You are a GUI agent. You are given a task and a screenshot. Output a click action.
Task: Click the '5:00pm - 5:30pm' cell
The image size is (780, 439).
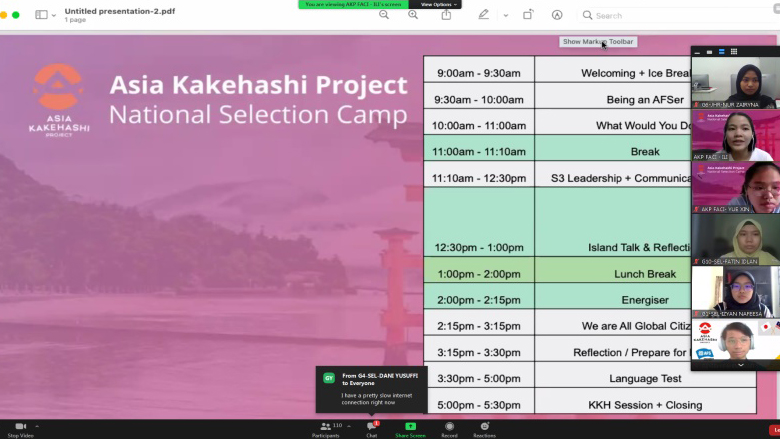pyautogui.click(x=479, y=401)
